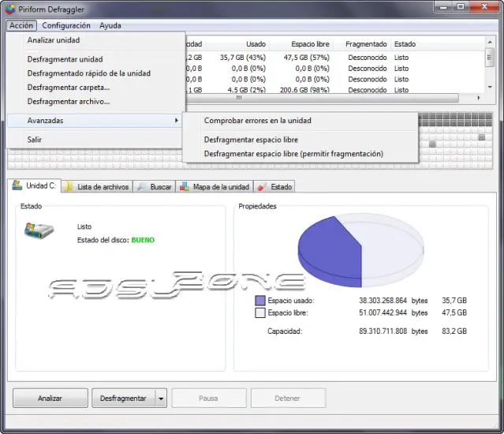Click the Espacio usado purple color swatch
The height and width of the screenshot is (434, 504).
point(260,301)
